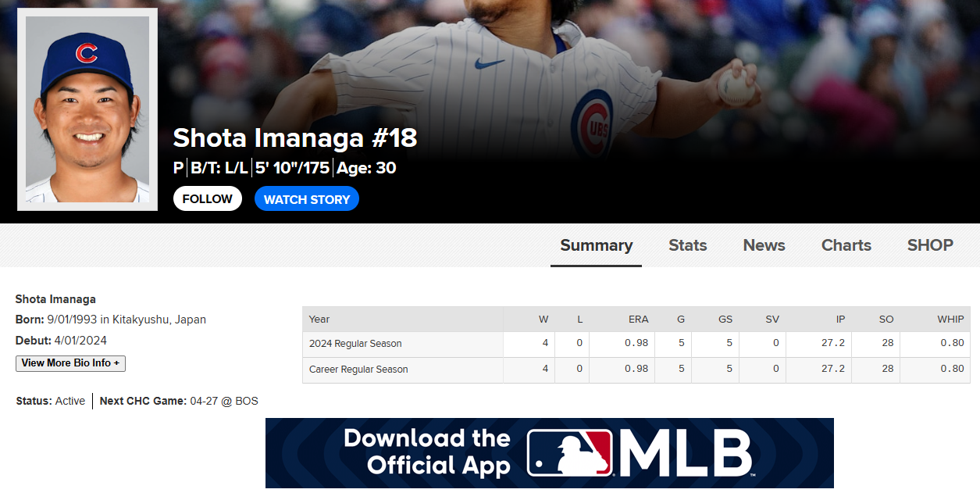The image size is (980, 500).
Task: Click the ERA column header
Action: (638, 320)
